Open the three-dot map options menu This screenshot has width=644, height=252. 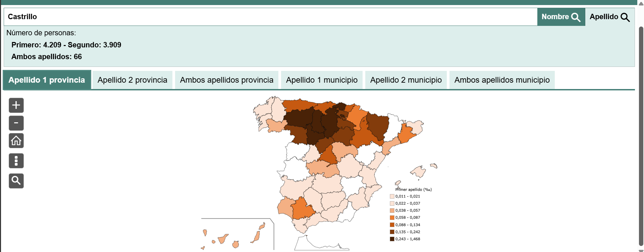[x=16, y=161]
